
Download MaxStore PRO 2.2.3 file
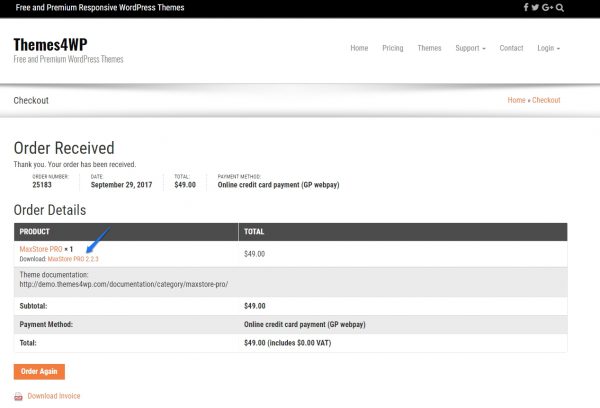(x=73, y=259)
